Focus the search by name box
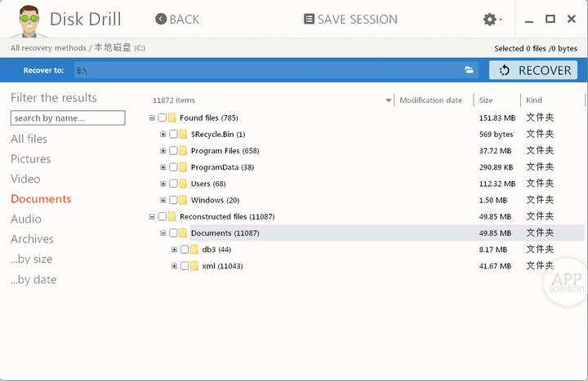The image size is (588, 381). pos(68,118)
